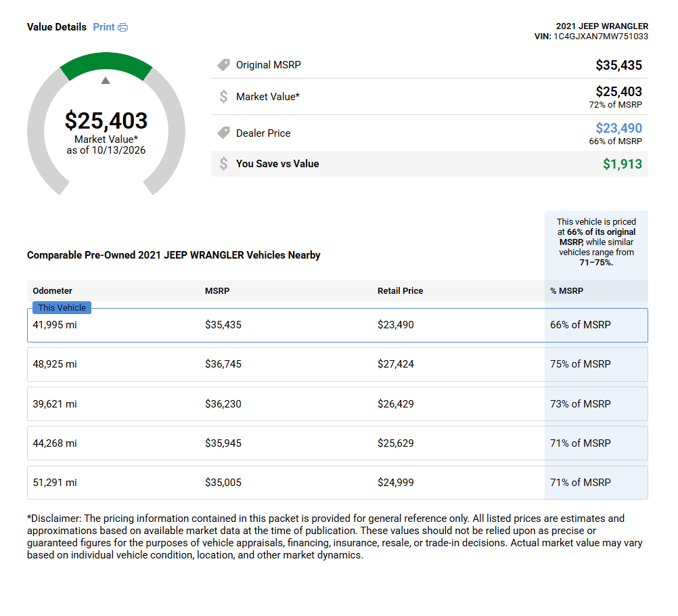The height and width of the screenshot is (616, 678).
Task: Click the green $1,913 savings amount
Action: point(623,164)
